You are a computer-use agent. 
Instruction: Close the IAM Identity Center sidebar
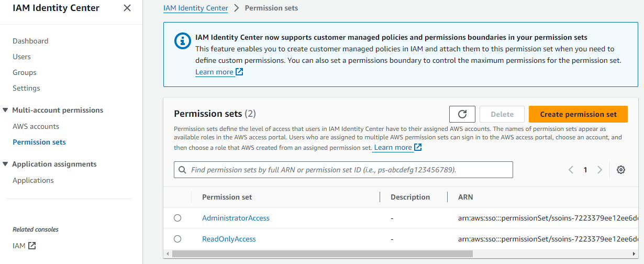click(x=127, y=8)
